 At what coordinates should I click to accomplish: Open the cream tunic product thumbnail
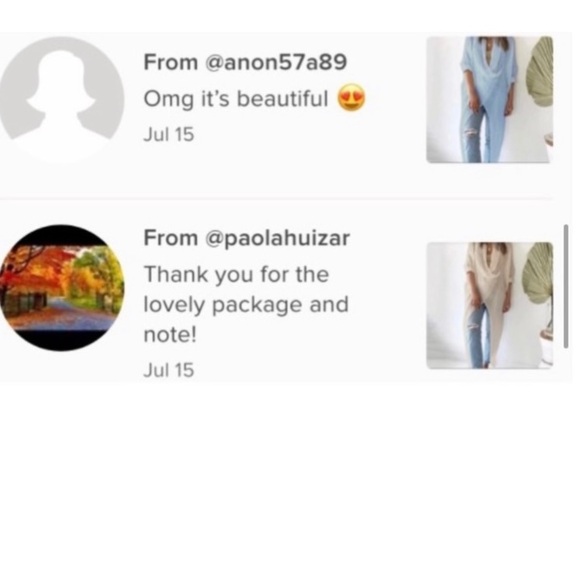[489, 305]
